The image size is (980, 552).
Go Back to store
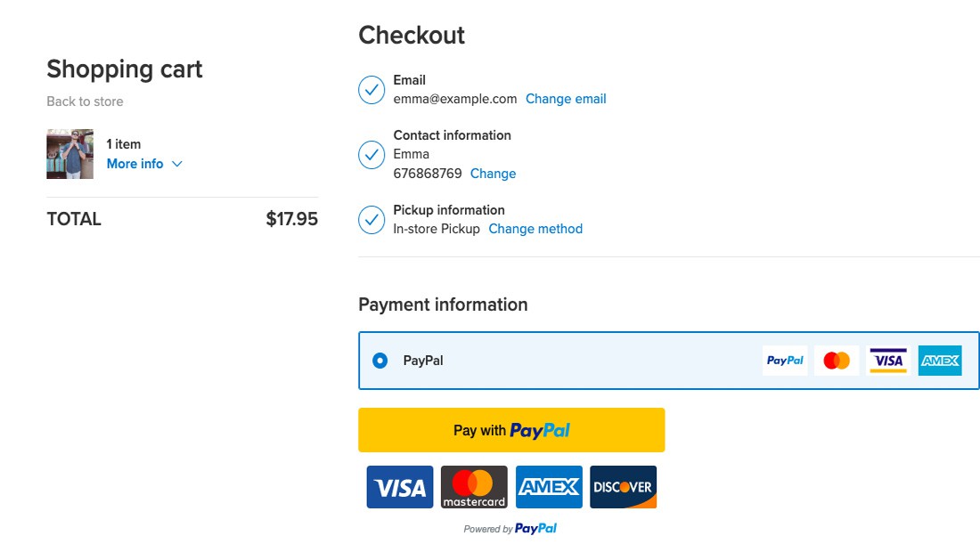[x=85, y=101]
